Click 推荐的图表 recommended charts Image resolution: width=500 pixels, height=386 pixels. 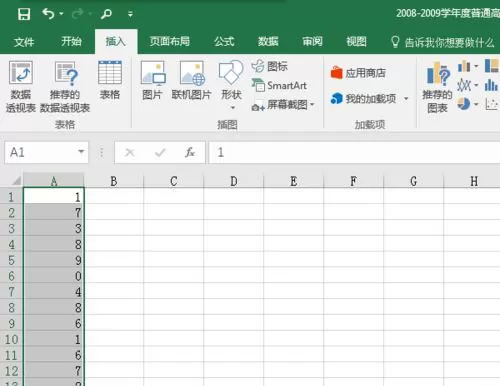[x=437, y=87]
